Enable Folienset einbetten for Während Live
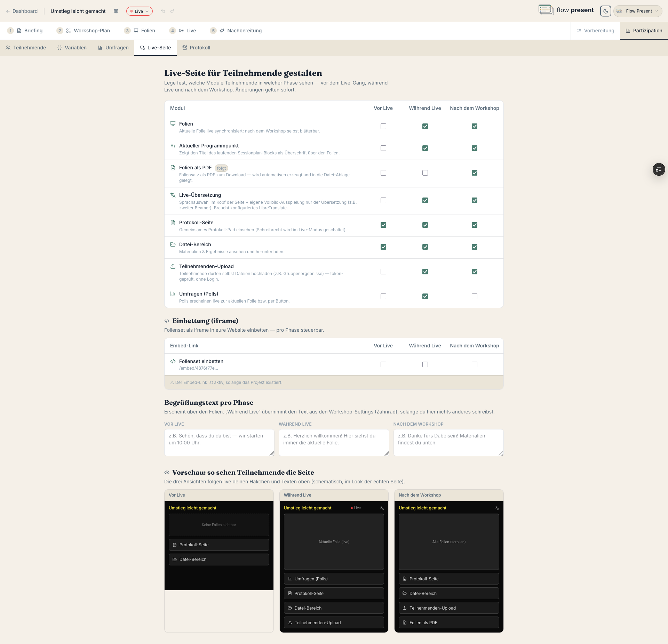The width and height of the screenshot is (668, 644). pyautogui.click(x=425, y=364)
